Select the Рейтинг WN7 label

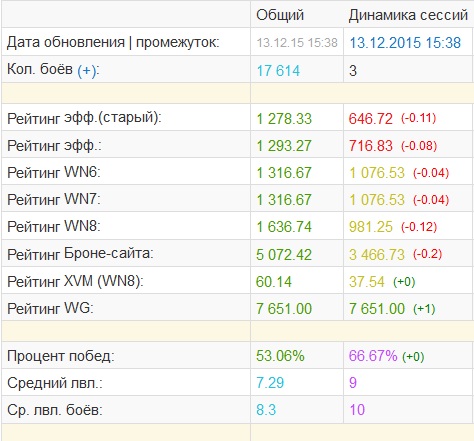tap(54, 199)
